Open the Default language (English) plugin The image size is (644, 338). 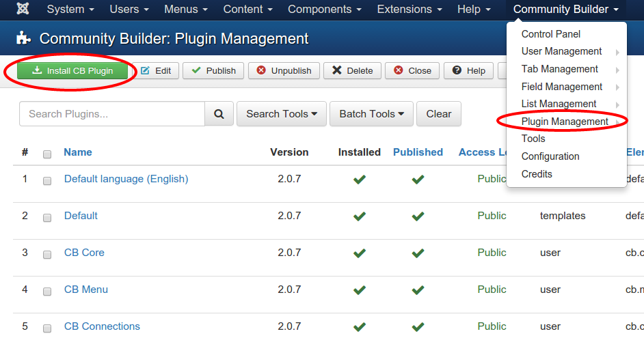(x=126, y=179)
